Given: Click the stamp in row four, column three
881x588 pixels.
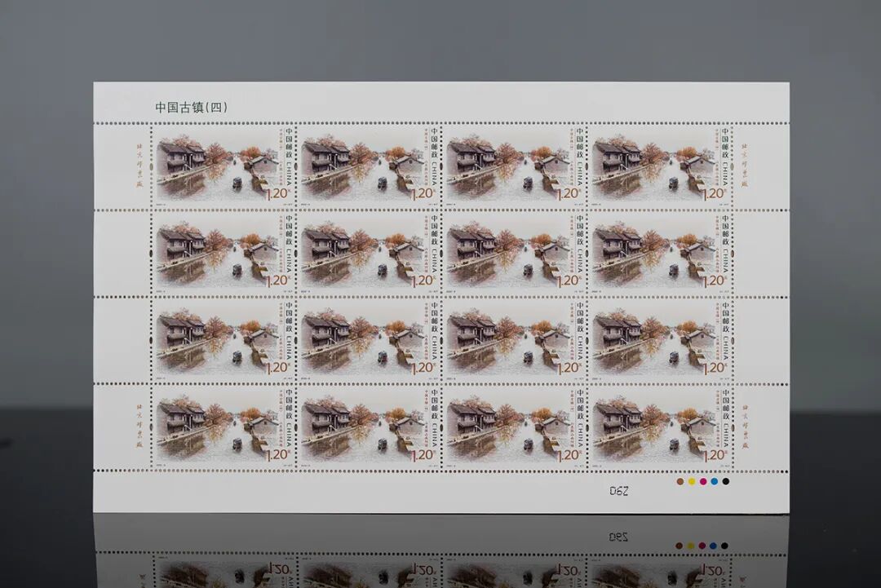Looking at the screenshot, I should (x=516, y=427).
